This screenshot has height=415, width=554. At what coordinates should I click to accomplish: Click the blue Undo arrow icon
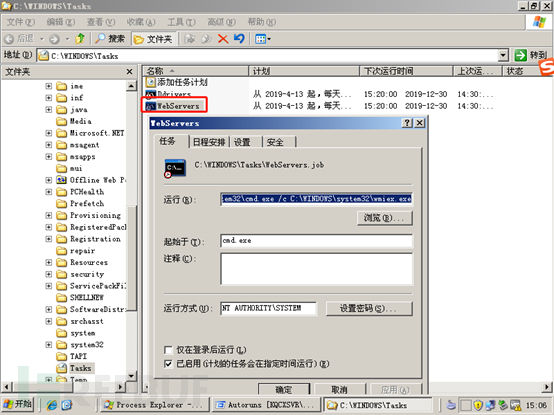click(x=239, y=38)
